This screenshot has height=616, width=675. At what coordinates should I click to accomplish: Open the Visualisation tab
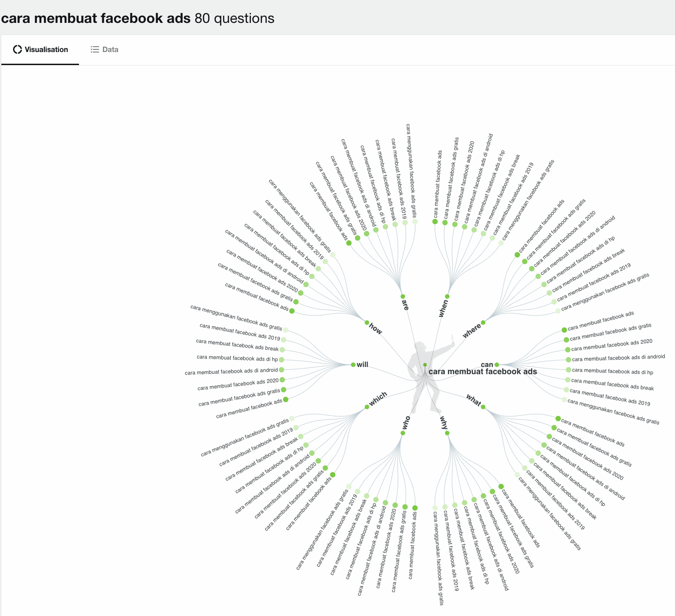40,49
